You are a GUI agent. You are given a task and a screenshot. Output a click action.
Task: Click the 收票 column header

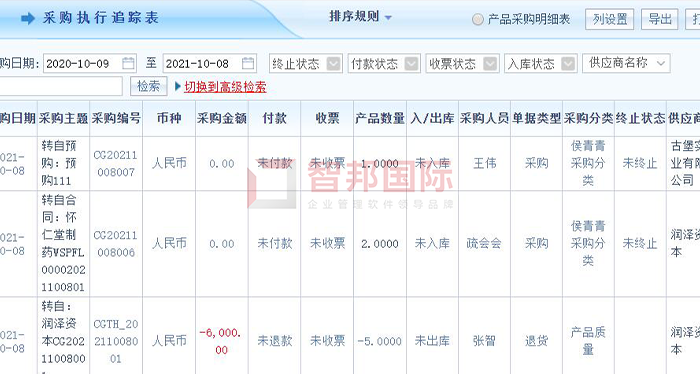pyautogui.click(x=327, y=118)
